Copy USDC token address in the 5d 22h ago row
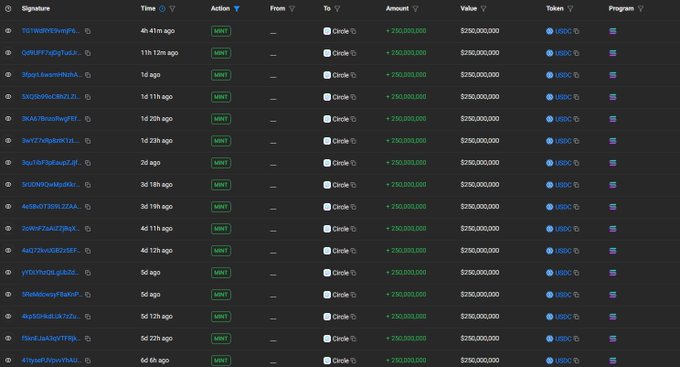This screenshot has height=367, width=680. [576, 338]
